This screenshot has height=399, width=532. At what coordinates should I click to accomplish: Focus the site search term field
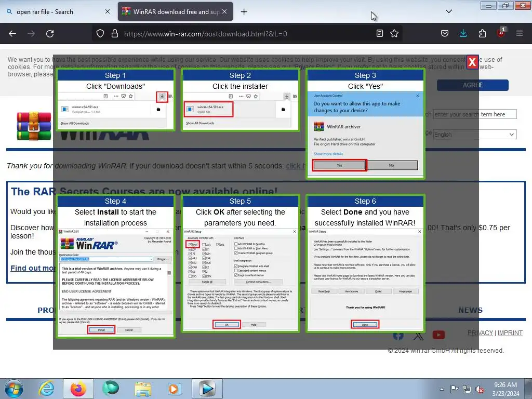(x=475, y=114)
